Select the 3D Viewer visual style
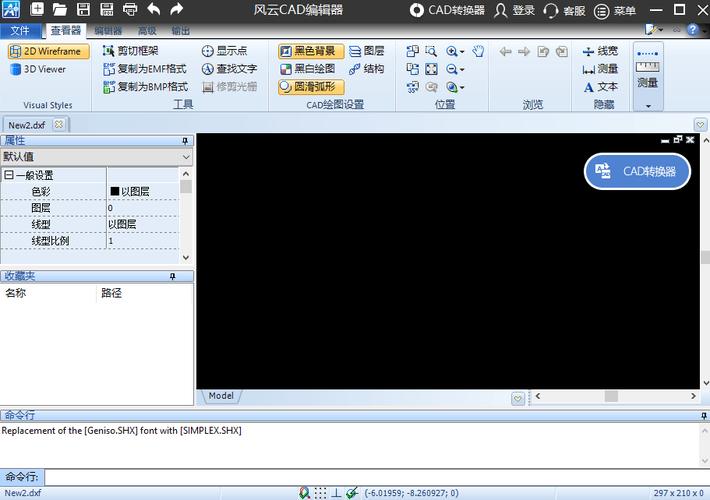The image size is (710, 500). pos(38,69)
